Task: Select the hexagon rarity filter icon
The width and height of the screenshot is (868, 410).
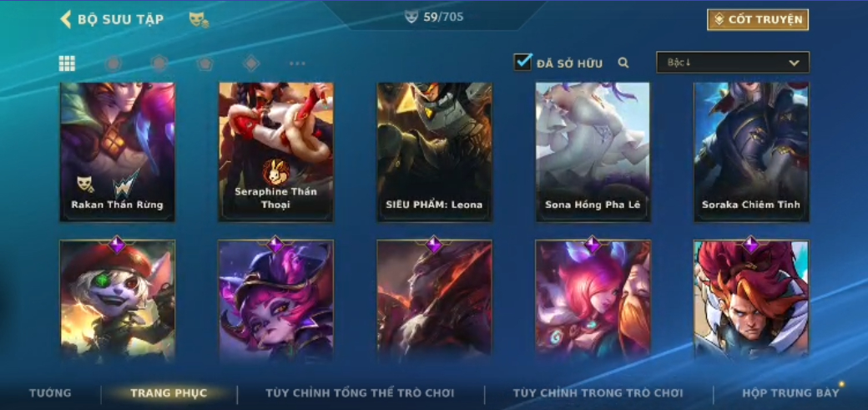Action: (x=159, y=63)
